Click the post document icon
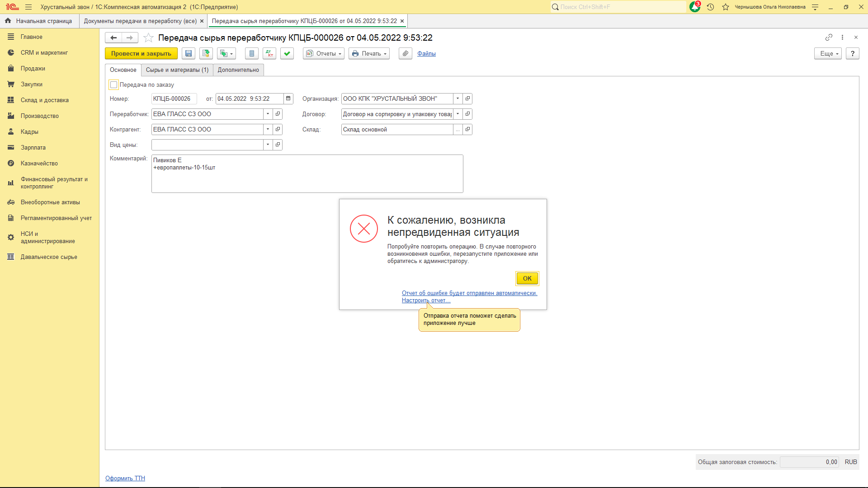868x488 pixels. tap(206, 53)
